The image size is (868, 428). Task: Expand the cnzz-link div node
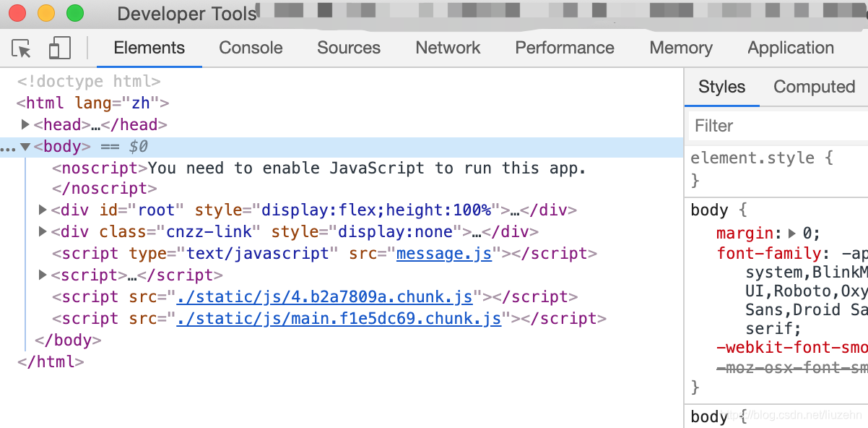(x=43, y=232)
